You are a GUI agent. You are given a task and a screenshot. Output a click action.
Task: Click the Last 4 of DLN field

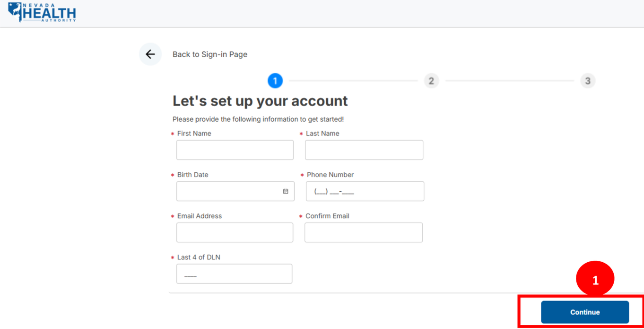[x=234, y=274]
